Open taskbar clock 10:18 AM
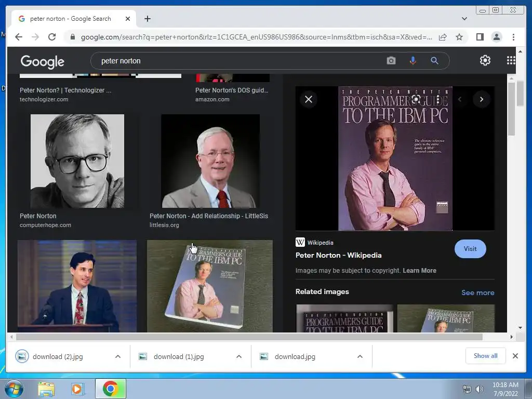The height and width of the screenshot is (399, 532). (x=505, y=389)
